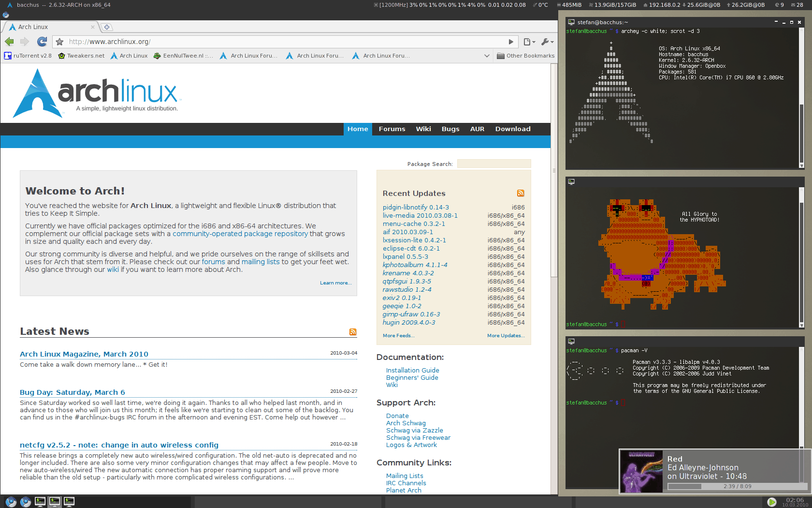812x508 pixels.
Task: Click the Arch Linux logo on the page
Action: 97,93
